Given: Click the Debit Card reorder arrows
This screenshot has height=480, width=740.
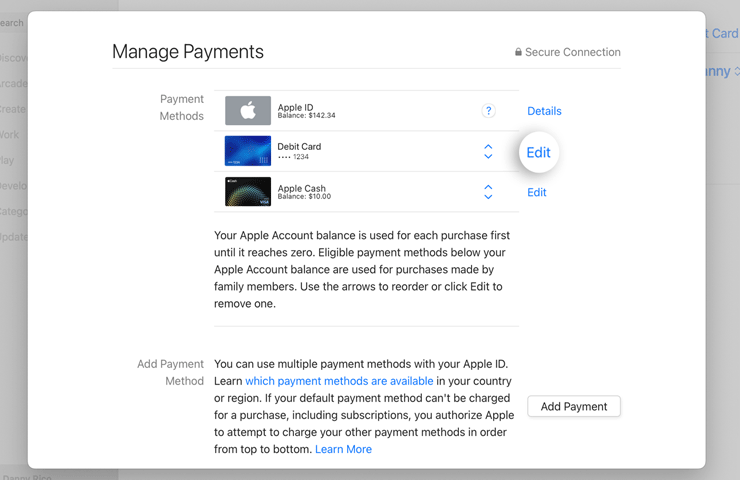Looking at the screenshot, I should [x=488, y=152].
